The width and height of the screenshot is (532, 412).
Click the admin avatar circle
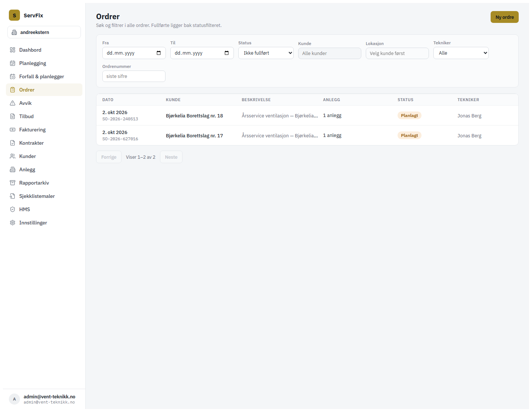point(14,399)
